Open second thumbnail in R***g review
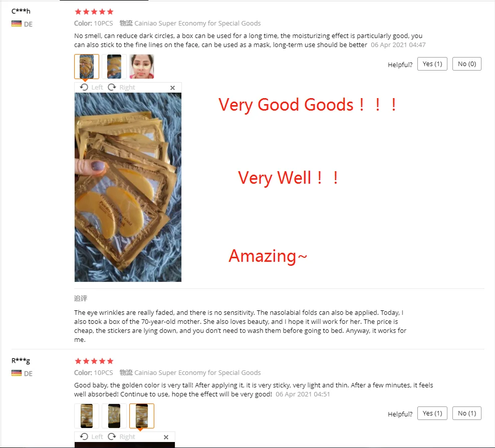Viewport: 495px width, 448px height. pyautogui.click(x=114, y=416)
